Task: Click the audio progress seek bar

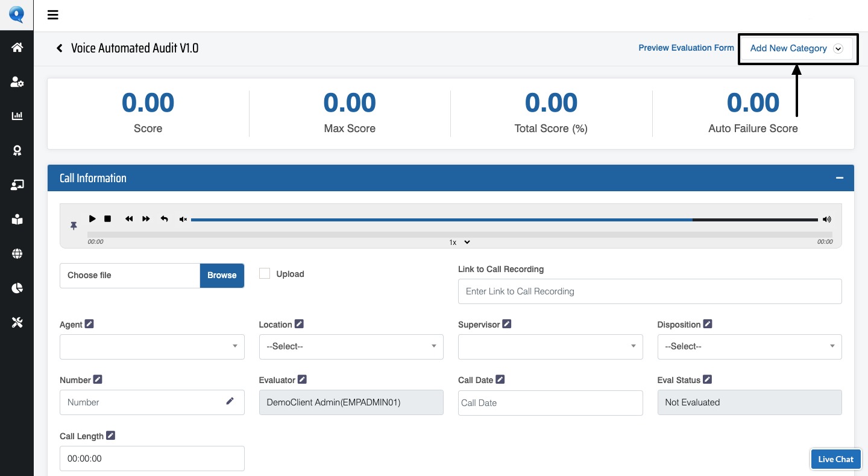Action: 459,234
